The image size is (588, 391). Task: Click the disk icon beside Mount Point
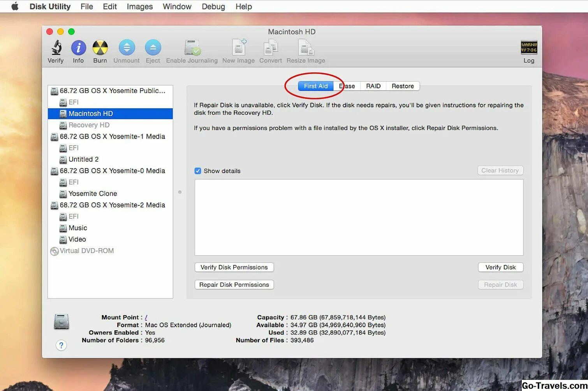point(62,322)
